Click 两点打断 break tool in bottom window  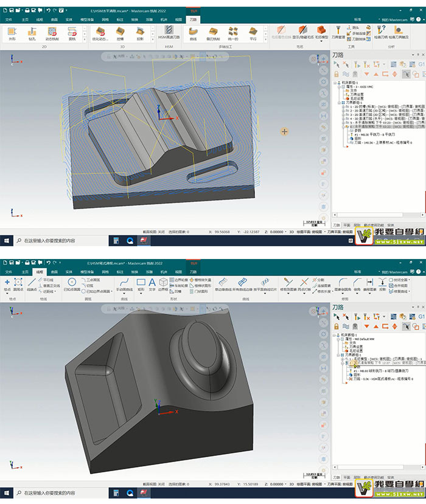click(304, 285)
